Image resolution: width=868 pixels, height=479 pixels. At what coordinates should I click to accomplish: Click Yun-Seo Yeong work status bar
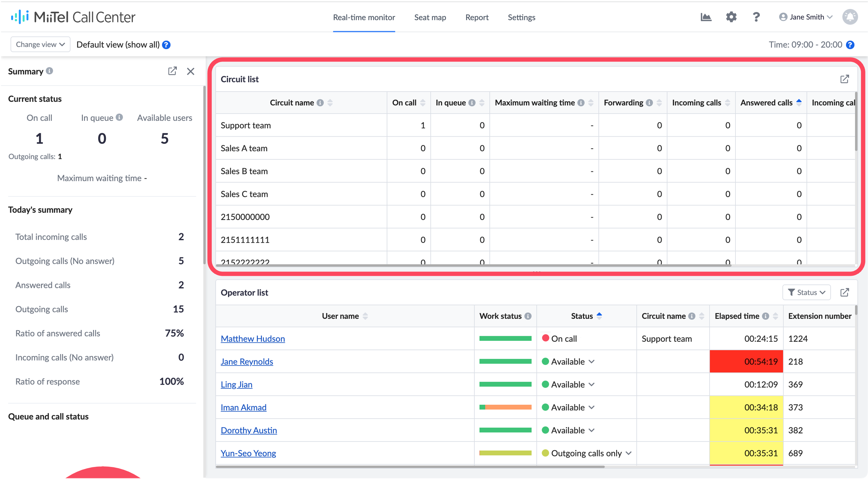(505, 453)
